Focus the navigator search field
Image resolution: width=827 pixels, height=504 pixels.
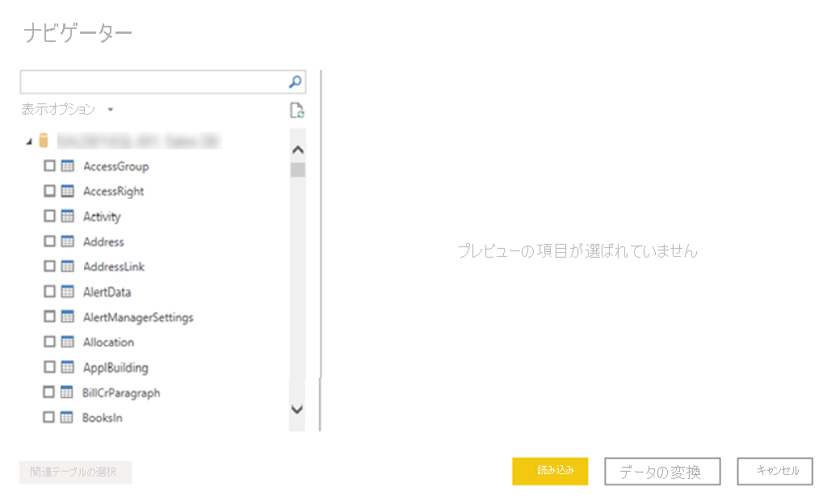click(153, 82)
